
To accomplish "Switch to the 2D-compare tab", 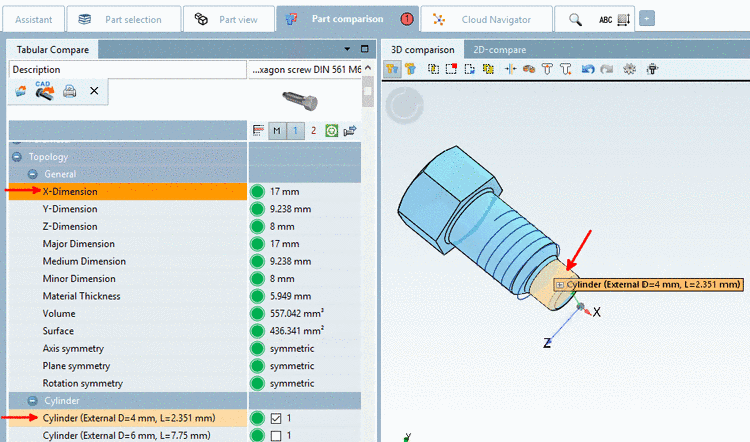I will tap(499, 50).
